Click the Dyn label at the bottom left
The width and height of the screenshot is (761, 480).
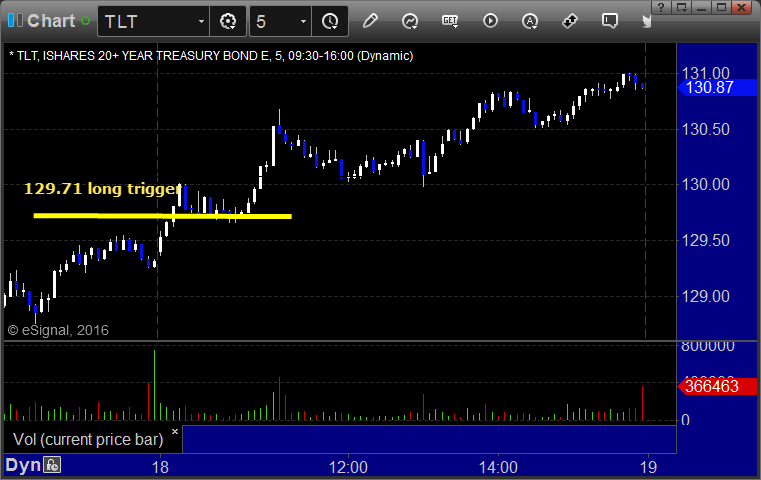click(23, 465)
